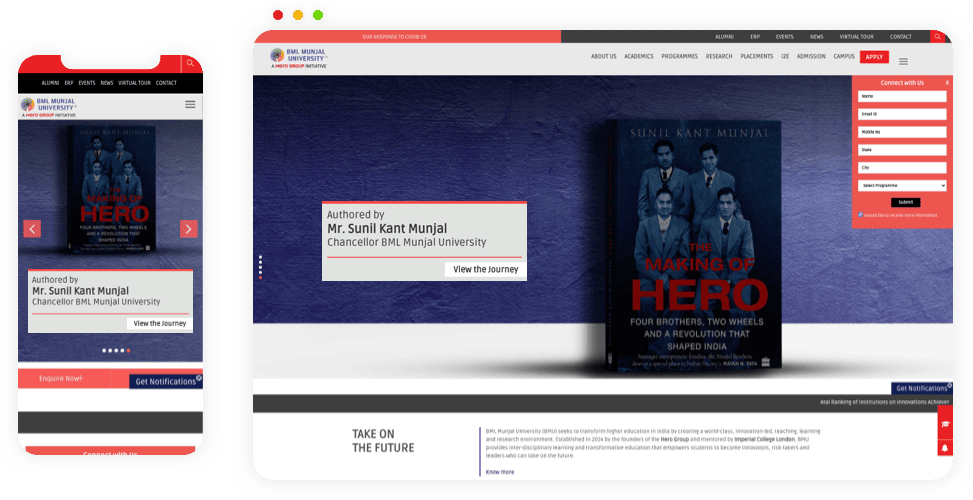Click the Making of Hero book cover on desktop

[x=693, y=246]
